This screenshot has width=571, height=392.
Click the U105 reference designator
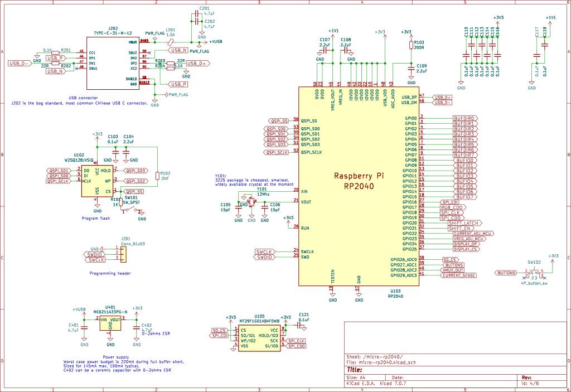(x=259, y=317)
